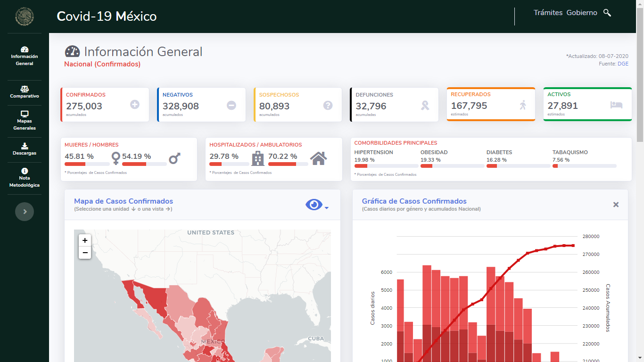Screen dimensions: 644x362
Task: Follow the DGE source link
Action: tap(623, 64)
